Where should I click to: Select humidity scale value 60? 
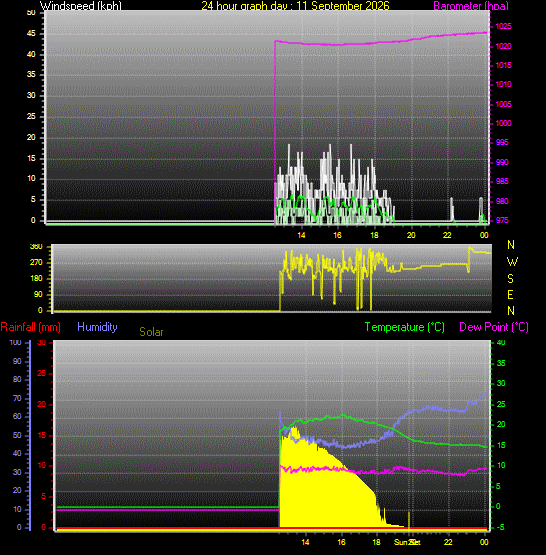[17, 417]
